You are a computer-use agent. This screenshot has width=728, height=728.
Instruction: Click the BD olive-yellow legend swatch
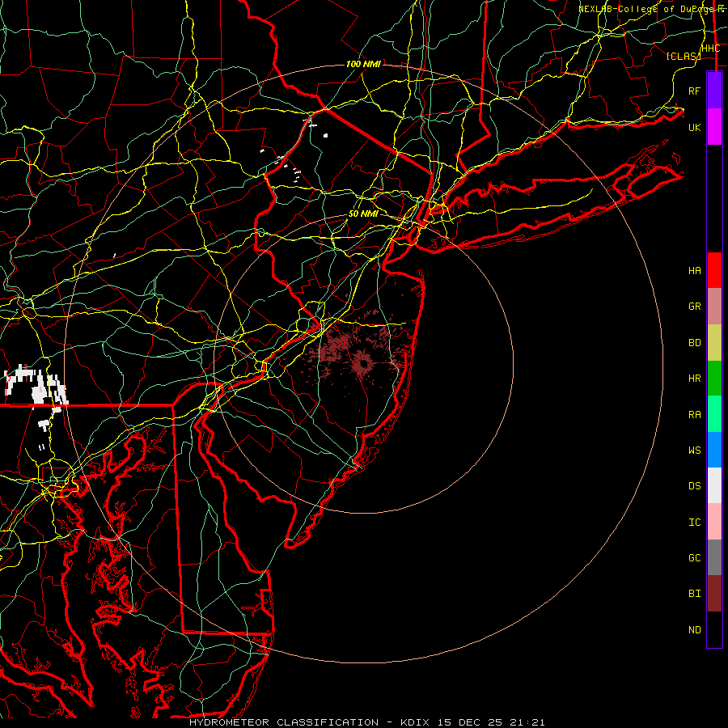point(714,343)
